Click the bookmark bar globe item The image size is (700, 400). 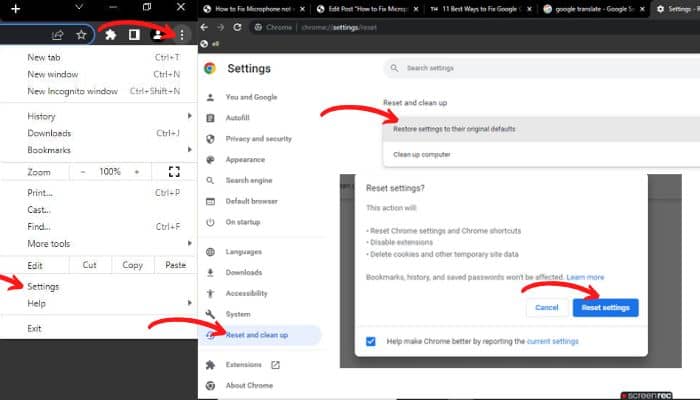[x=210, y=44]
